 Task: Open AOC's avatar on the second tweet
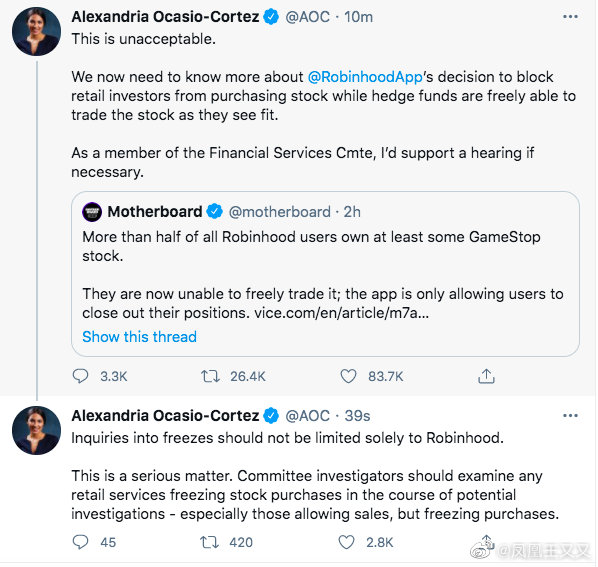[x=37, y=430]
